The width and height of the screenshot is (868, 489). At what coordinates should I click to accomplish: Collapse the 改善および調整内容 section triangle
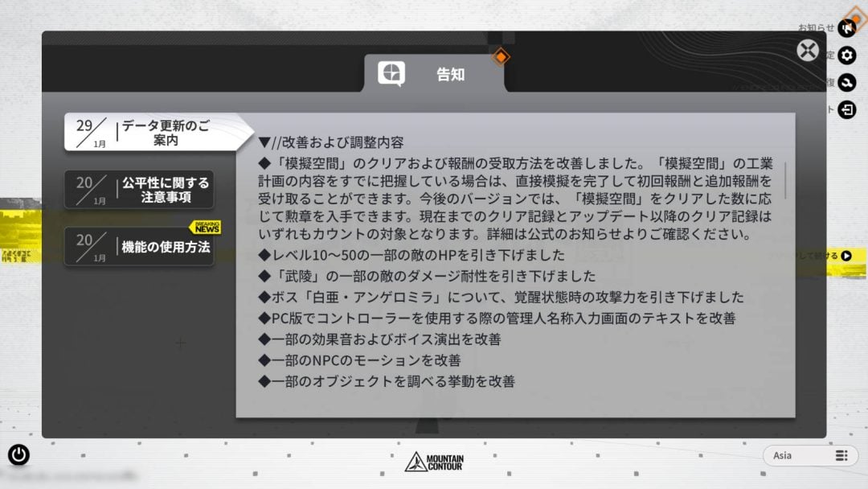[x=264, y=142]
